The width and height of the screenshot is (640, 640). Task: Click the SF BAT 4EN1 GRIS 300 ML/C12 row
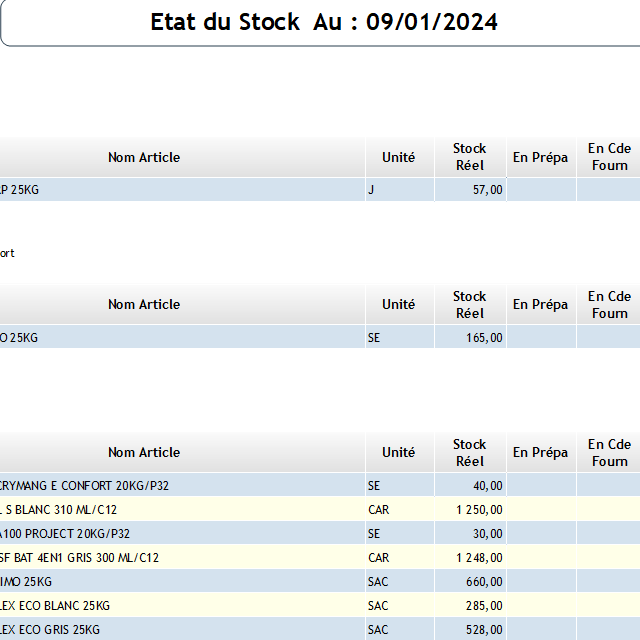click(x=79, y=558)
